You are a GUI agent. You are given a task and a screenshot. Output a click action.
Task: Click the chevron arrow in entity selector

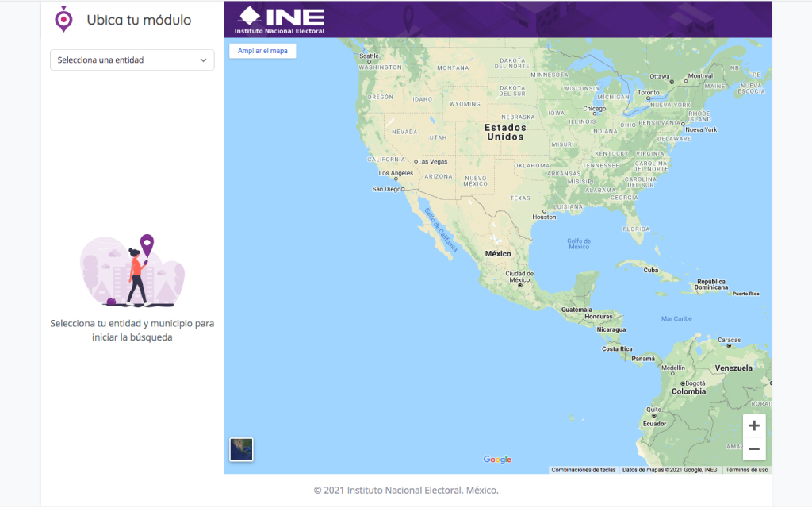[203, 60]
